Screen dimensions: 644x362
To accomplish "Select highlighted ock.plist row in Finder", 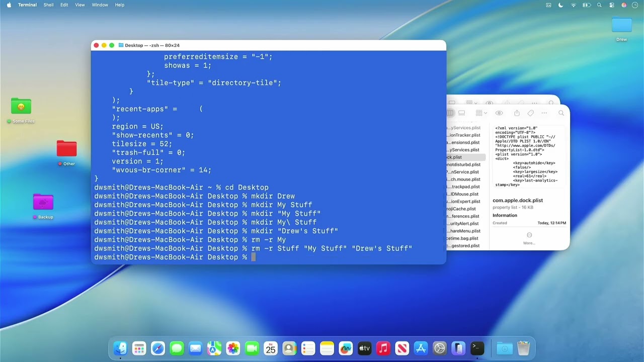I will [x=465, y=157].
